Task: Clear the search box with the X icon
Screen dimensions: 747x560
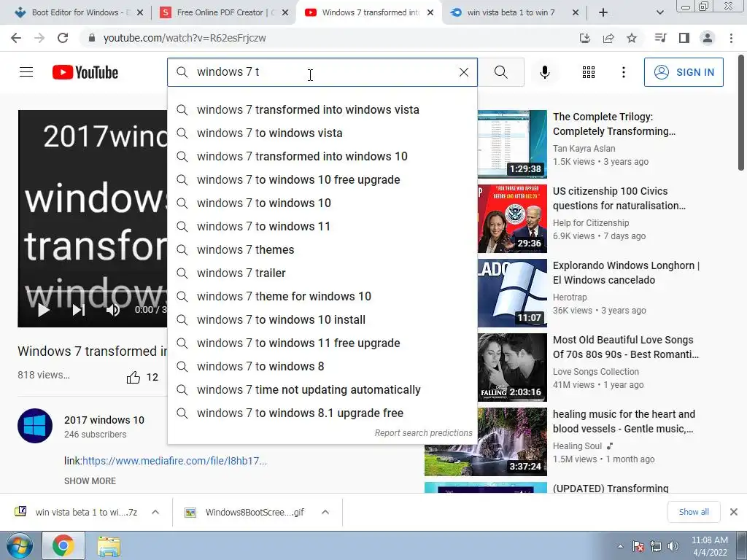Action: [x=463, y=72]
